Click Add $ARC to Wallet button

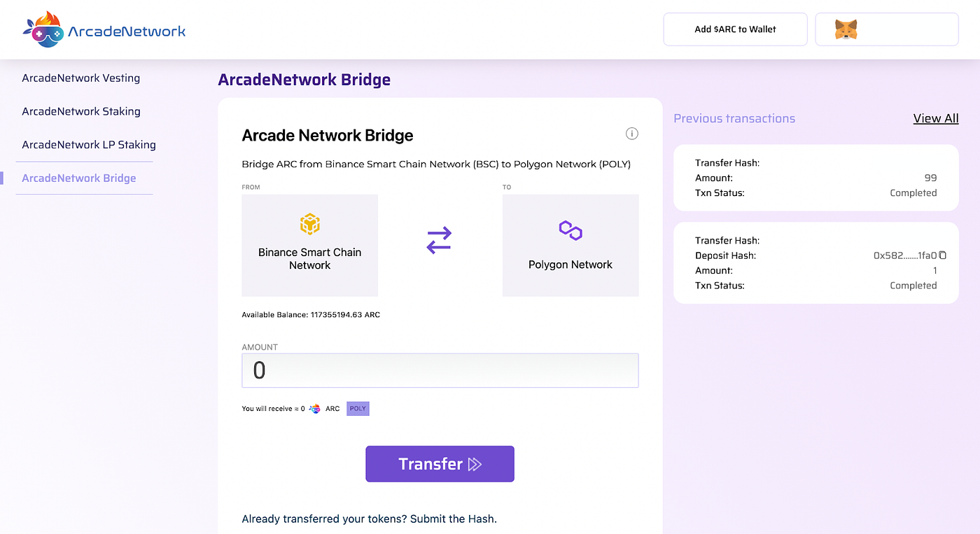pos(735,29)
